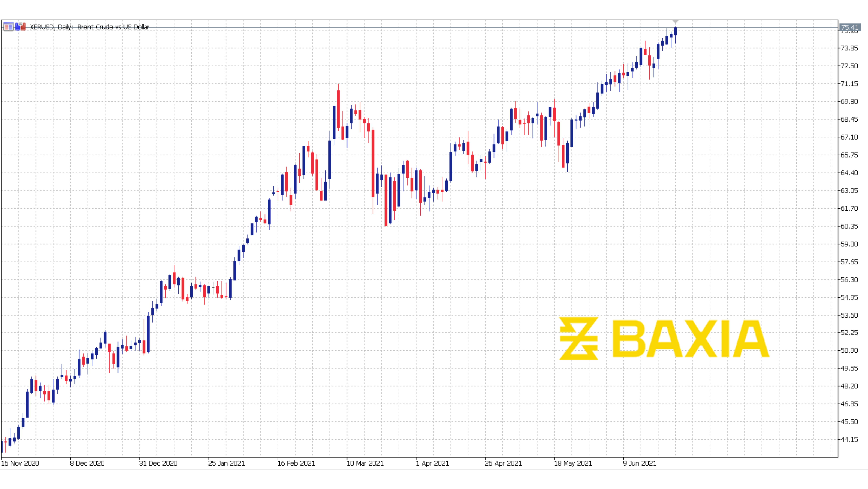Click the 10 Mar 2021 date label
Image resolution: width=868 pixels, height=489 pixels.
[x=365, y=463]
